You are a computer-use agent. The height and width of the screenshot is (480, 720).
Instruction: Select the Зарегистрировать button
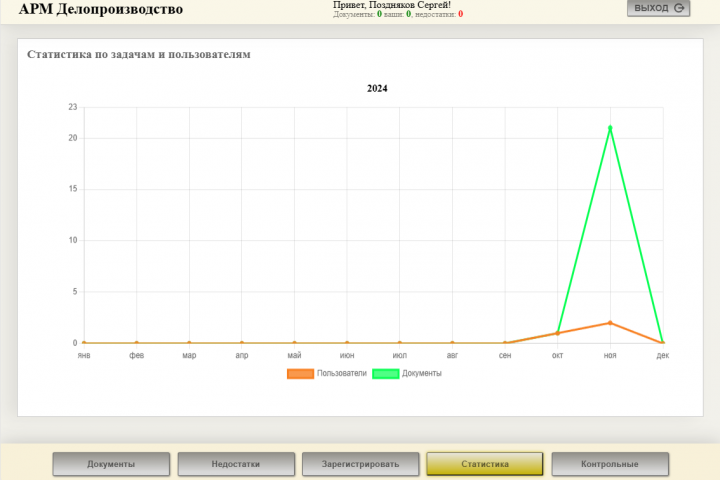(360, 464)
